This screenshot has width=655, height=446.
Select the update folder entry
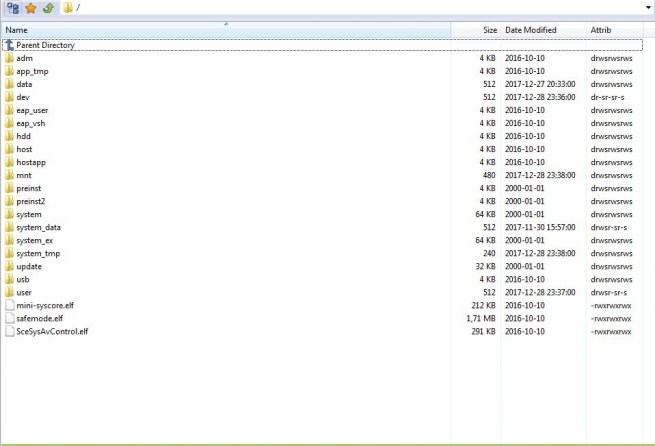(x=29, y=266)
